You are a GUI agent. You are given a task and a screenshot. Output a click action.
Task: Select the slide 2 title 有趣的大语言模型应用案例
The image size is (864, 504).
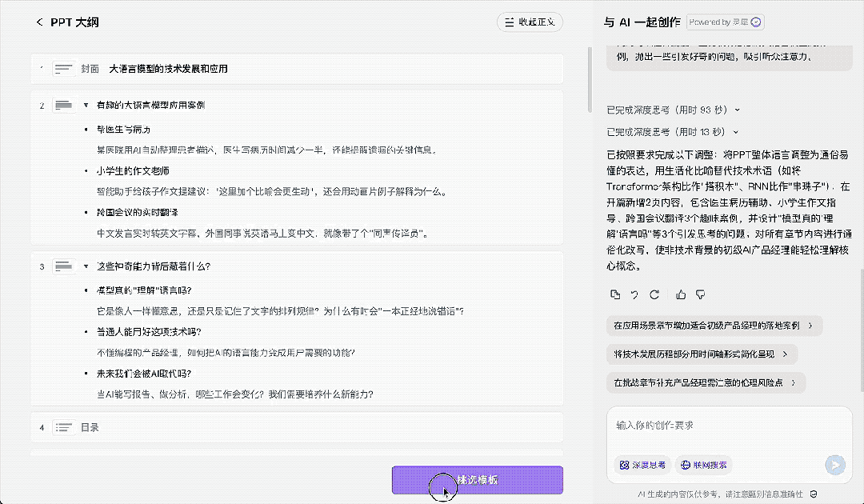pyautogui.click(x=150, y=106)
